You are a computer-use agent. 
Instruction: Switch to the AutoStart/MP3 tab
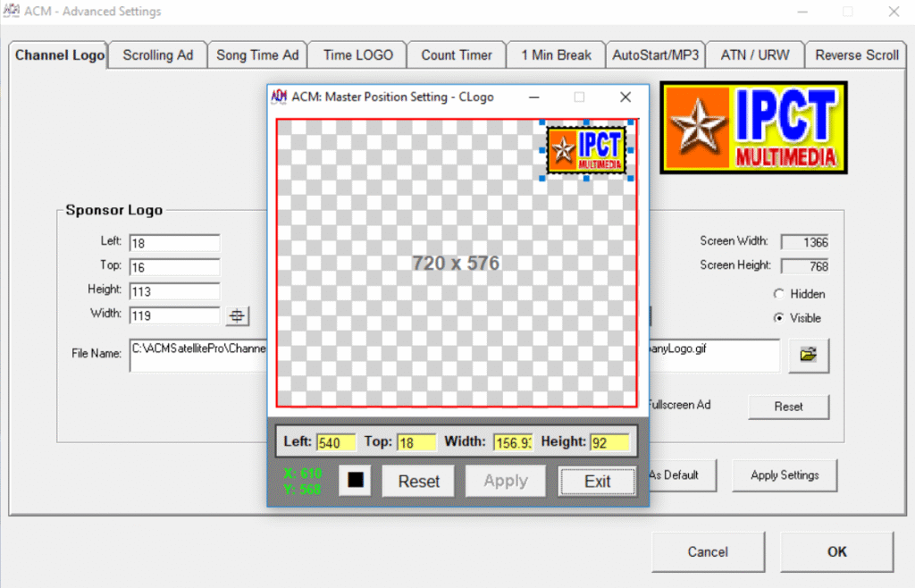pos(656,55)
